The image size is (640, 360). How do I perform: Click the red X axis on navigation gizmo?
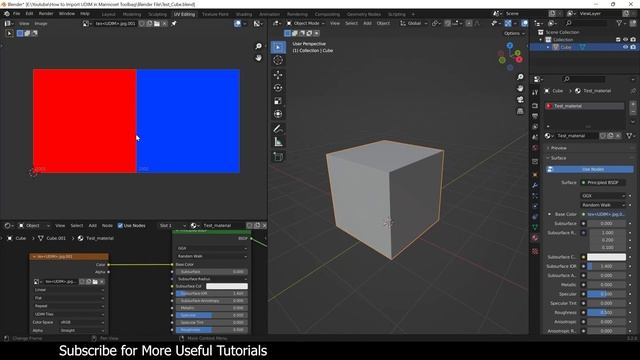coord(519,60)
